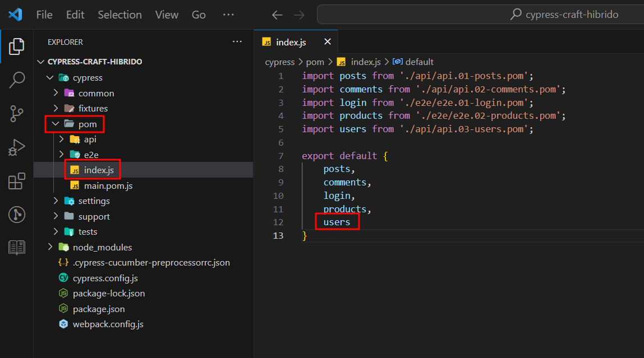Click the settings folder gear icon
Viewport: 644px width, 358px height.
pyautogui.click(x=70, y=201)
